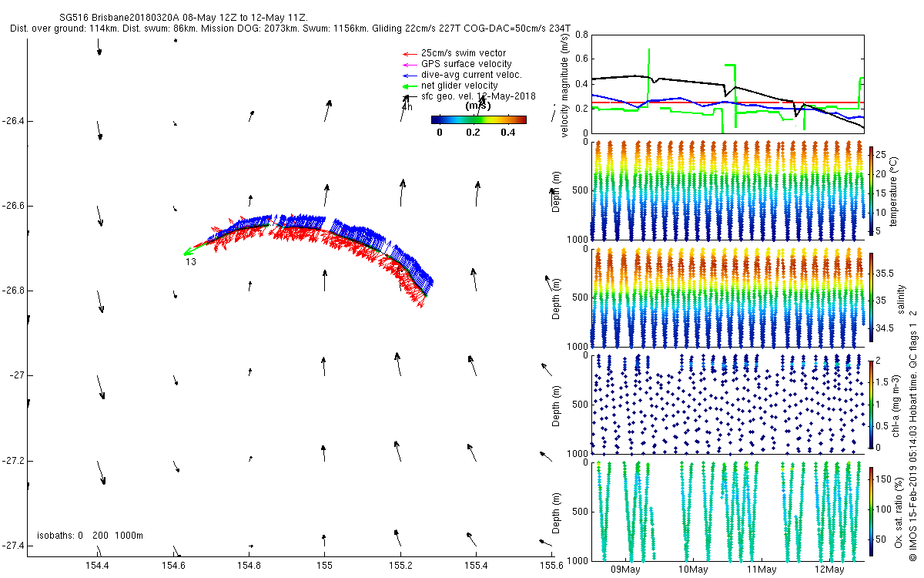This screenshot has width=924, height=578.
Task: Click the blue dive-avg current legend arrow
Action: point(410,75)
